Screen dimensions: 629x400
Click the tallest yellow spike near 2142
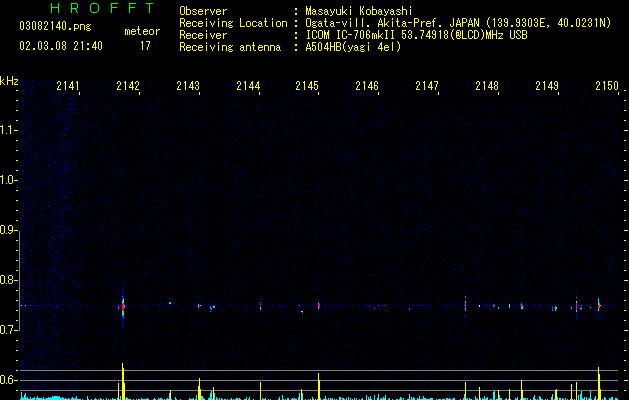[123, 381]
